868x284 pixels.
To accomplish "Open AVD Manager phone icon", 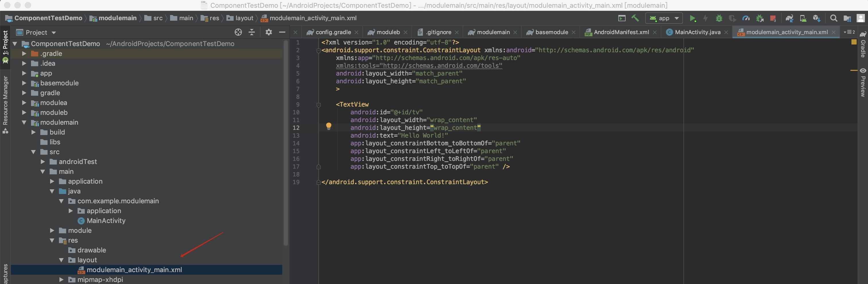I will click(x=803, y=18).
